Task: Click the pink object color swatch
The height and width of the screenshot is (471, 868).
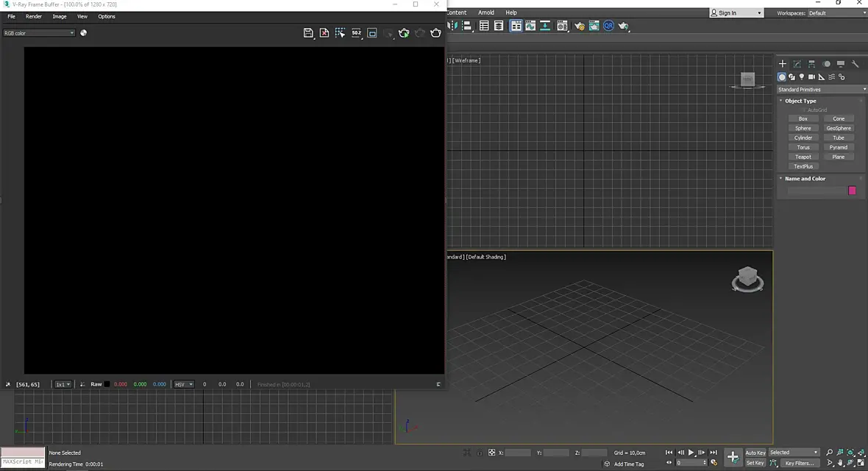Action: [x=852, y=191]
